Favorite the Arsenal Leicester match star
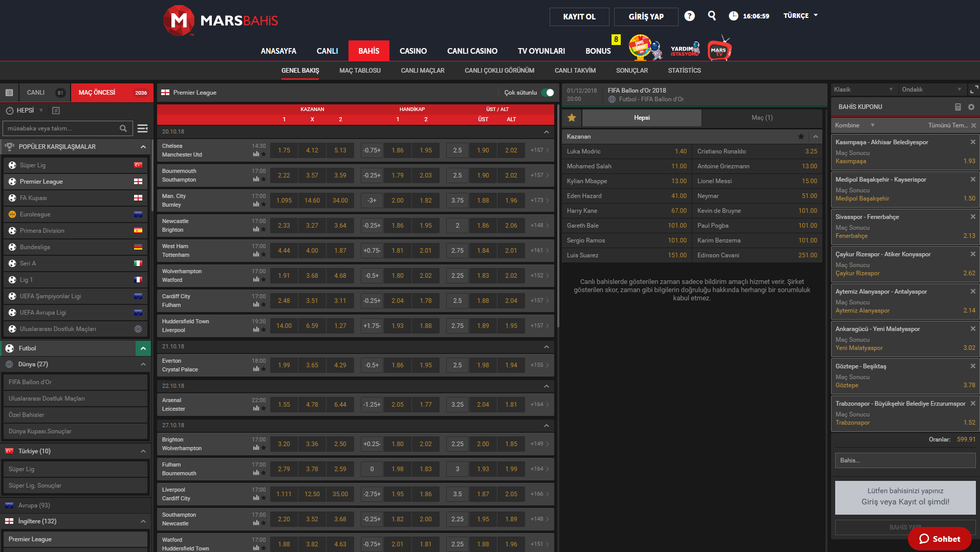The height and width of the screenshot is (552, 980). 264,408
